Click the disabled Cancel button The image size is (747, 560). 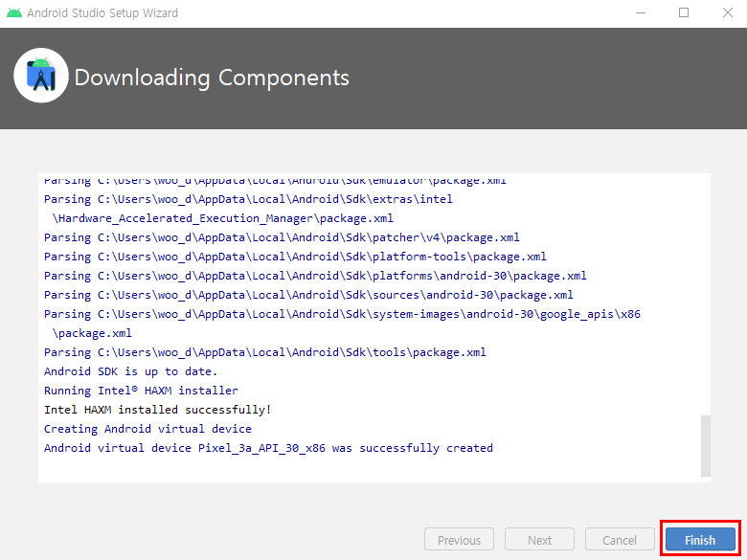click(x=620, y=540)
